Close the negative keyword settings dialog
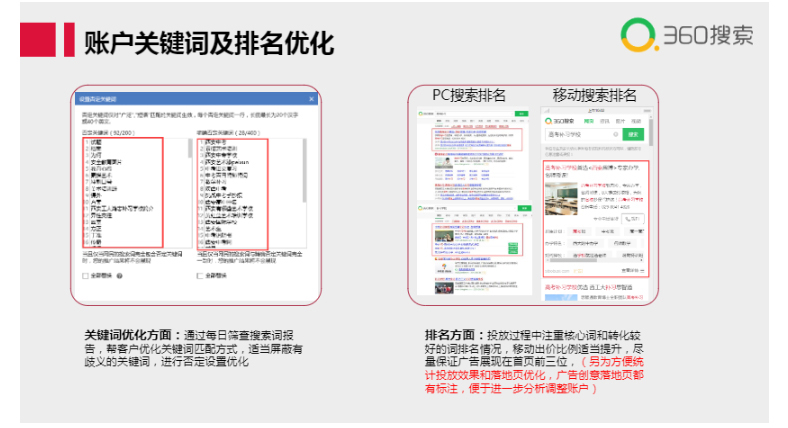This screenshot has height=428, width=788. point(311,100)
